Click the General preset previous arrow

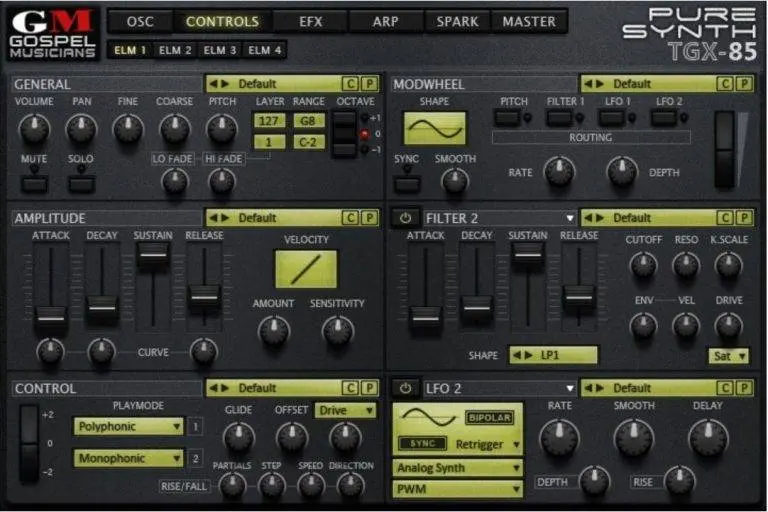[214, 84]
